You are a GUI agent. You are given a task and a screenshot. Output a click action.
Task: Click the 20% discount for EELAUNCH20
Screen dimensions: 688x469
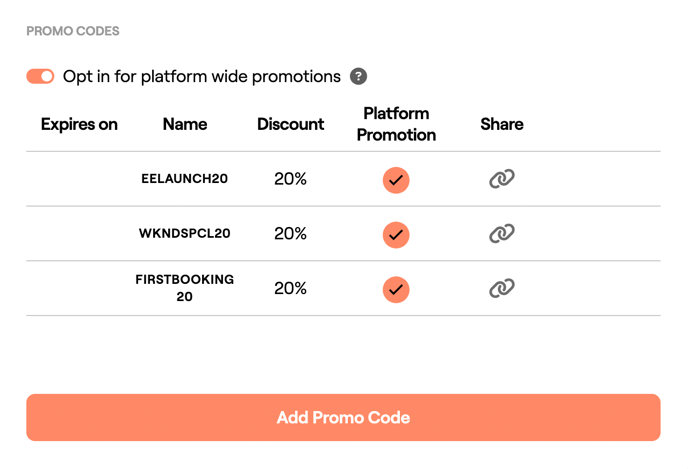point(290,180)
